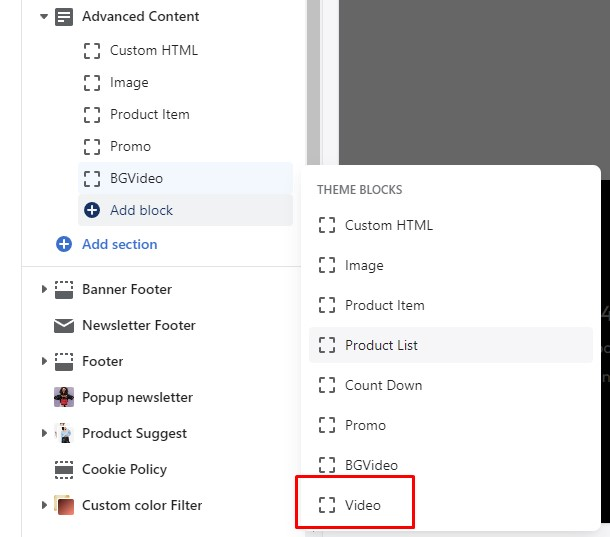Click the Add block button
Viewport: 610px width, 537px height.
click(x=141, y=210)
